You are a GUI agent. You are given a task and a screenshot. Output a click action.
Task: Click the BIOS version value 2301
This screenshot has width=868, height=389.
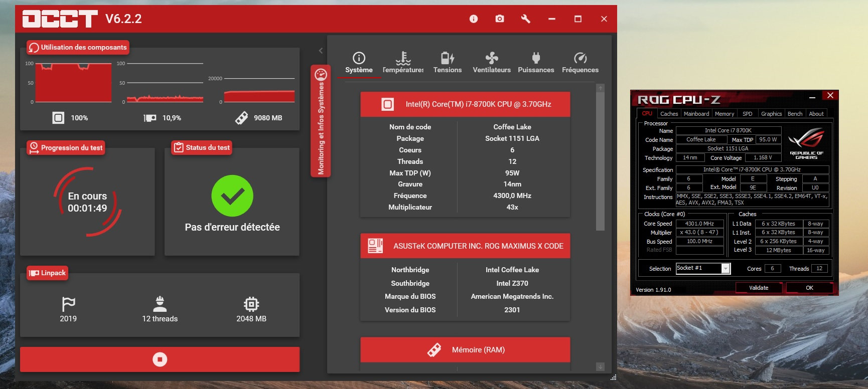coord(512,310)
